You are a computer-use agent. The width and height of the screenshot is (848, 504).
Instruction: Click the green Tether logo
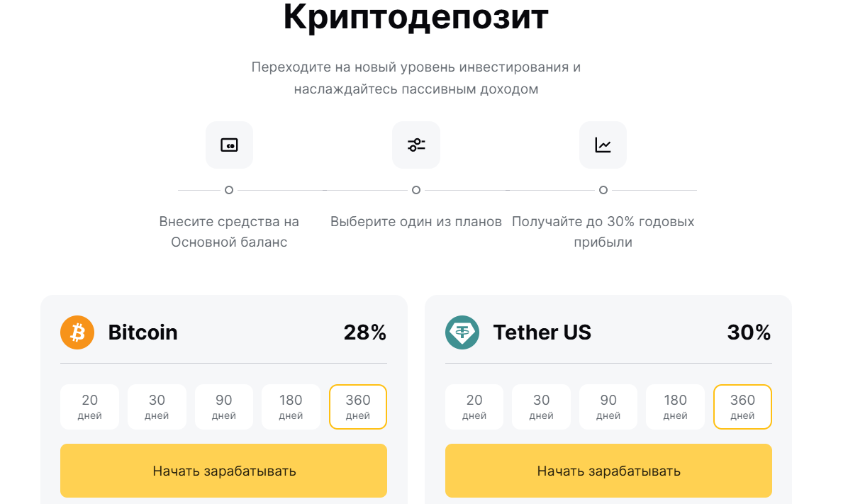pyautogui.click(x=462, y=332)
